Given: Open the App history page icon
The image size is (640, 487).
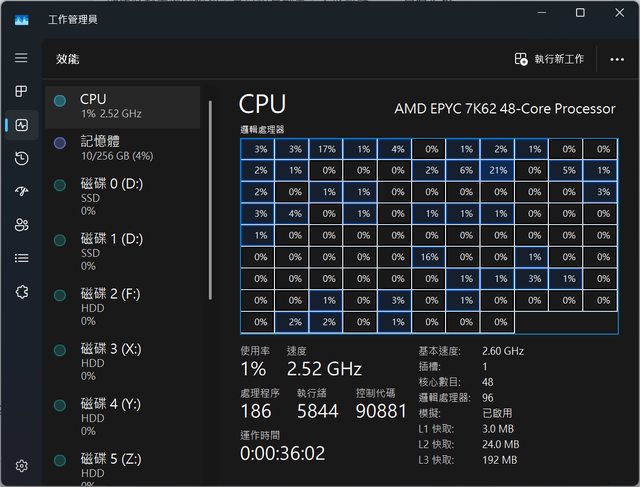Looking at the screenshot, I should [21, 159].
